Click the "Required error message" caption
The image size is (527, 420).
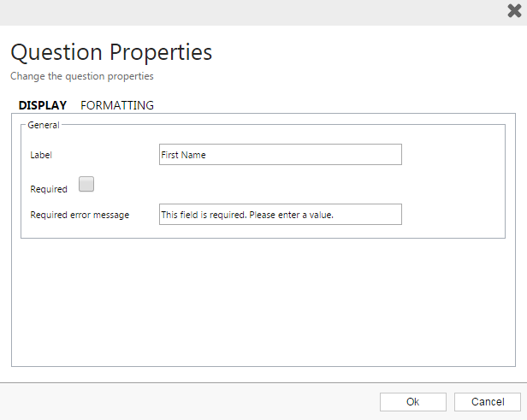click(80, 216)
